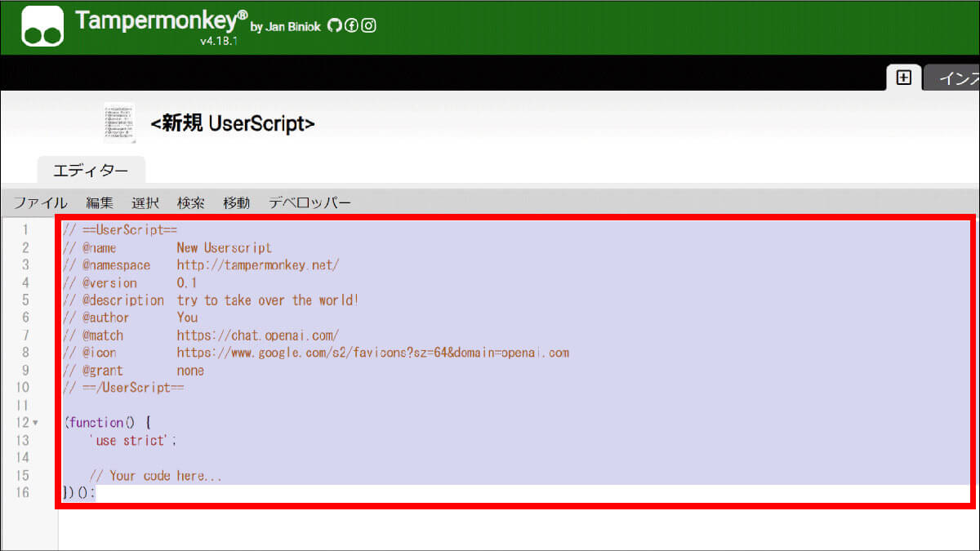980x551 pixels.
Task: Click the '})();' closing code line
Action: point(79,493)
